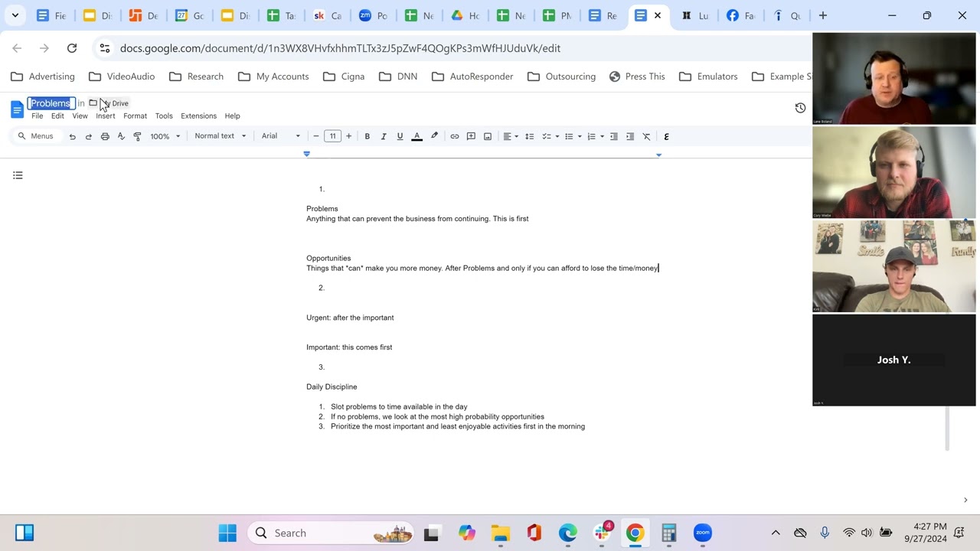
Task: Open the version history clock icon
Action: click(x=800, y=108)
